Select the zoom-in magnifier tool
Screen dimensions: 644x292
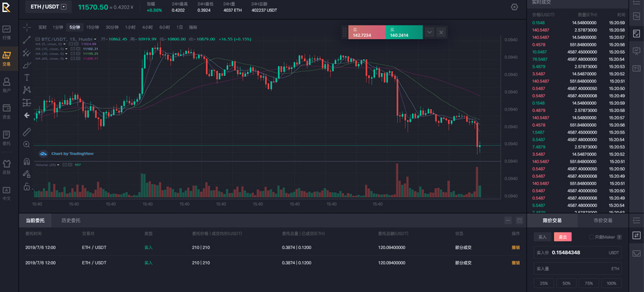27,144
